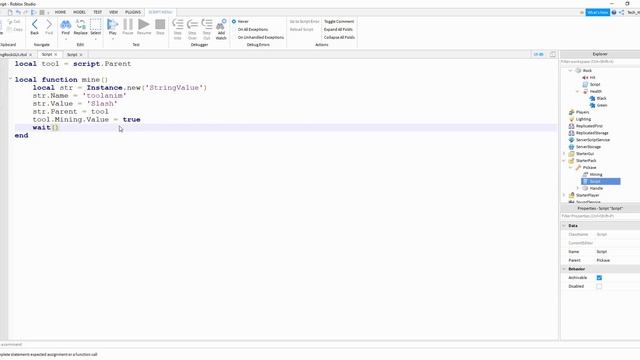Select ReplicatedFirst in Explorer

click(586, 126)
